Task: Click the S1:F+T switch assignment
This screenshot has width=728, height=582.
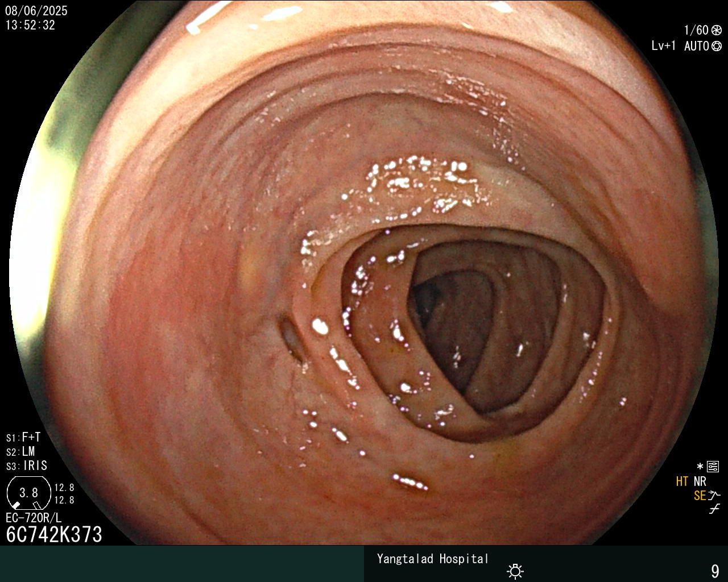Action: 23,437
